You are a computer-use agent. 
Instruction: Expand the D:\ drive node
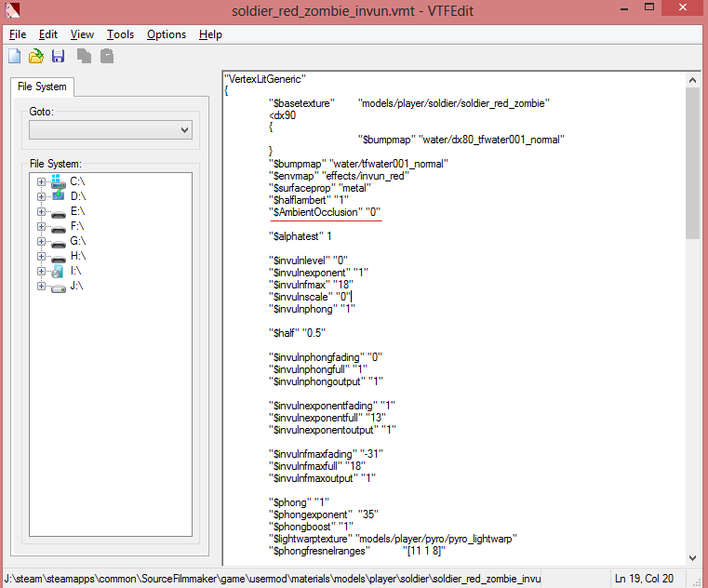pyautogui.click(x=41, y=196)
